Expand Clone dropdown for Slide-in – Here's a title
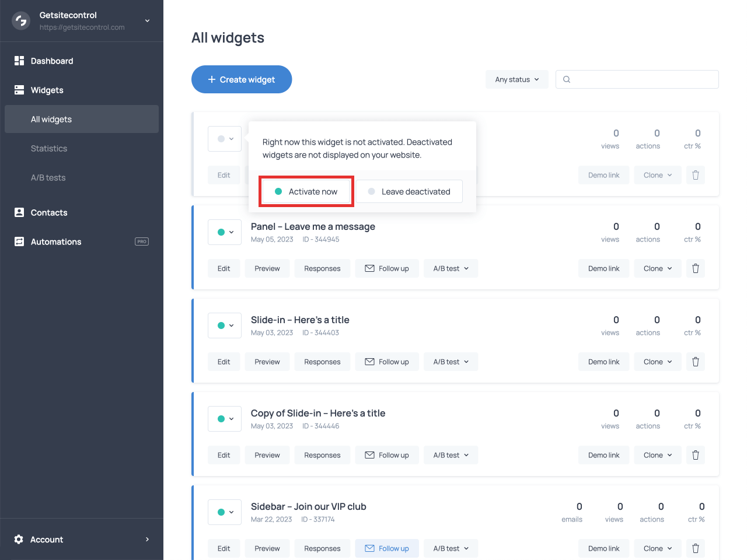Viewport: 747px width, 560px height. pyautogui.click(x=657, y=362)
